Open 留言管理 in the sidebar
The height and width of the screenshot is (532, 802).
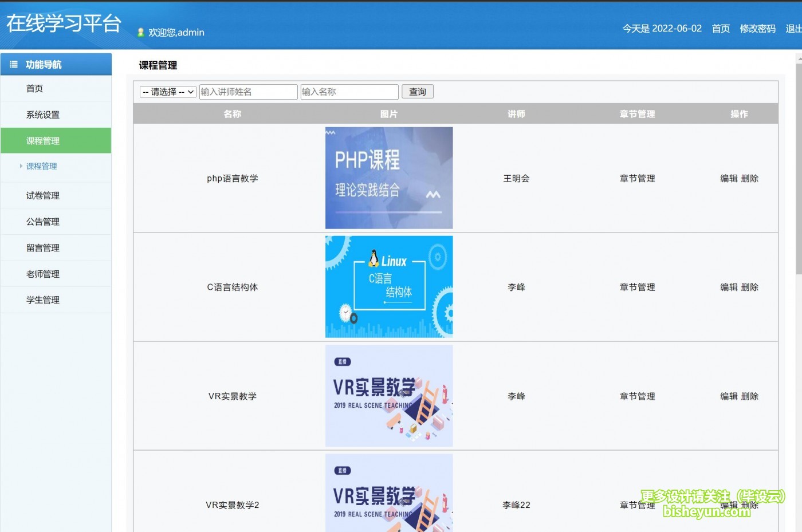pyautogui.click(x=56, y=248)
